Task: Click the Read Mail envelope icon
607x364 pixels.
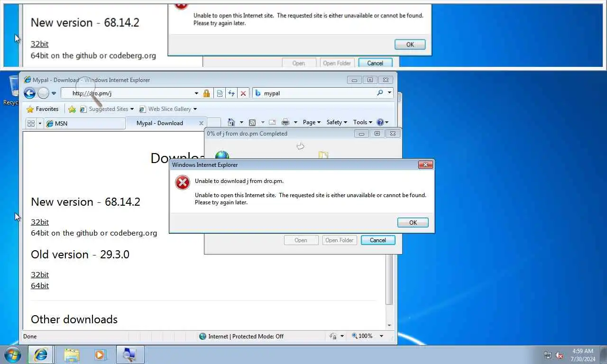Action: tap(272, 122)
